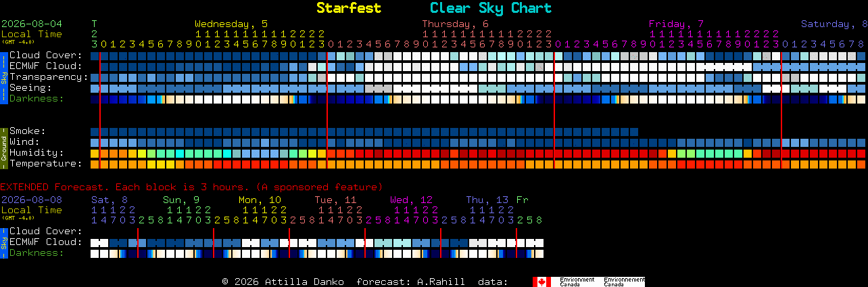The height and width of the screenshot is (287, 868).
Task: Click the Seeing row label
Action: [x=30, y=87]
